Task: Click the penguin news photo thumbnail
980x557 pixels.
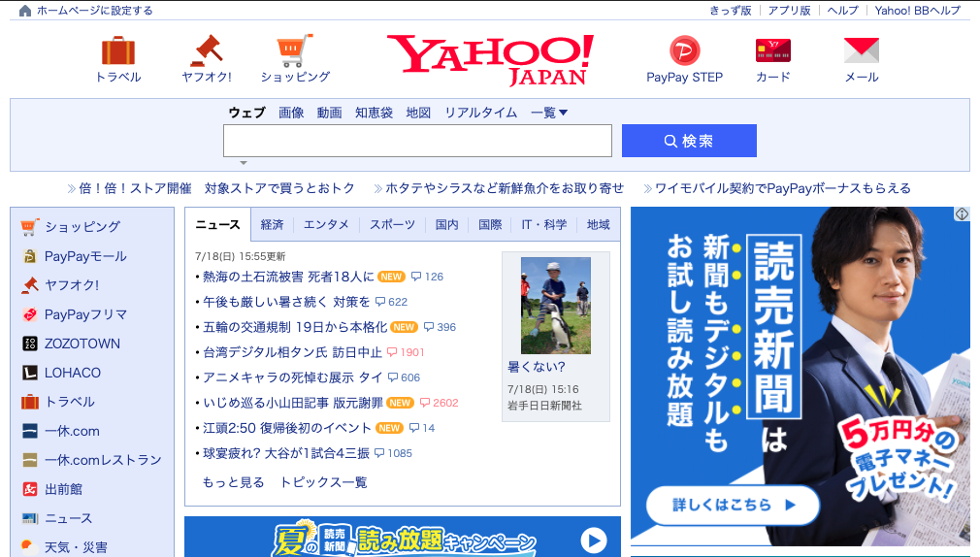Action: click(555, 306)
